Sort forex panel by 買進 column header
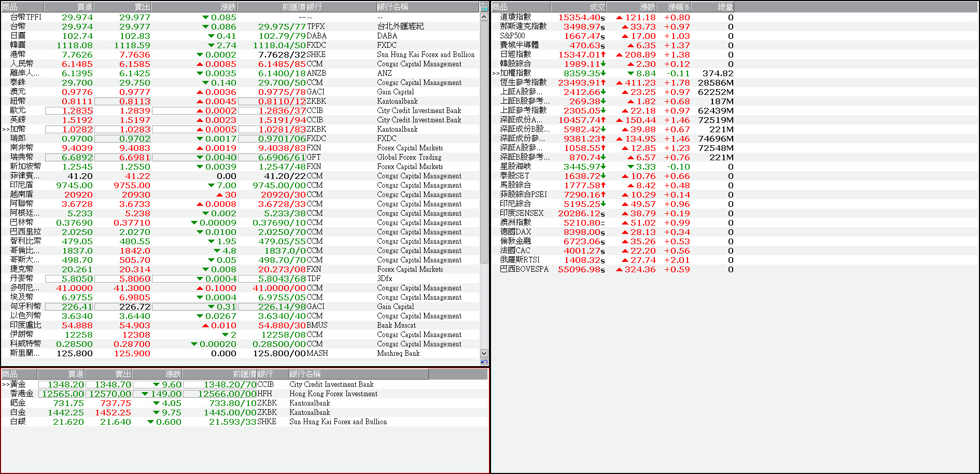The width and height of the screenshot is (980, 474). point(69,7)
